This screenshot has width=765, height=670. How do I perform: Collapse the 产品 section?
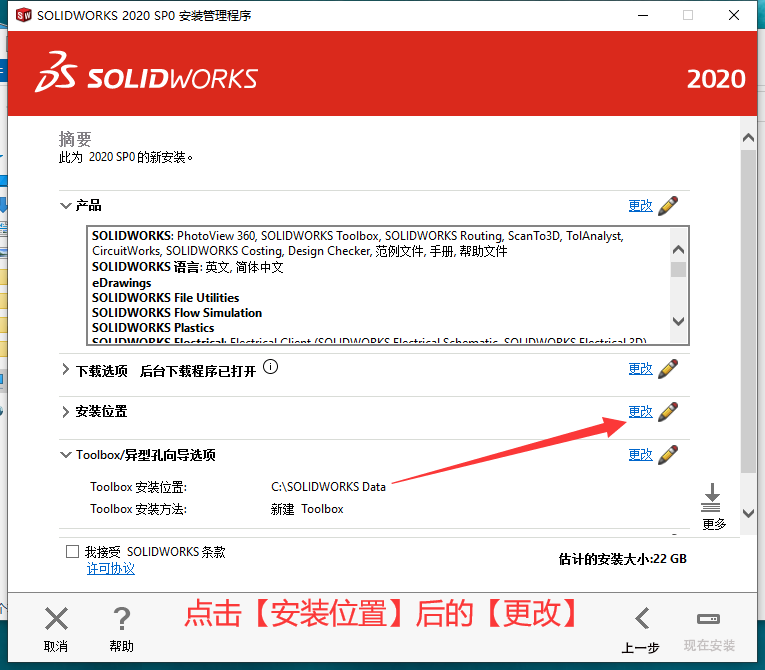point(65,205)
